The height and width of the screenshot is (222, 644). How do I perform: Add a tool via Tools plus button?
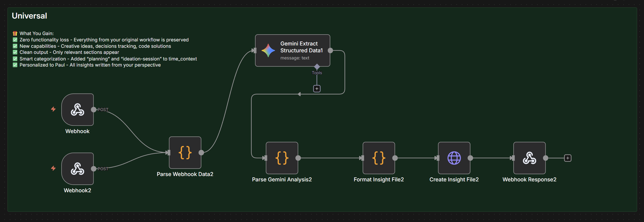(317, 89)
